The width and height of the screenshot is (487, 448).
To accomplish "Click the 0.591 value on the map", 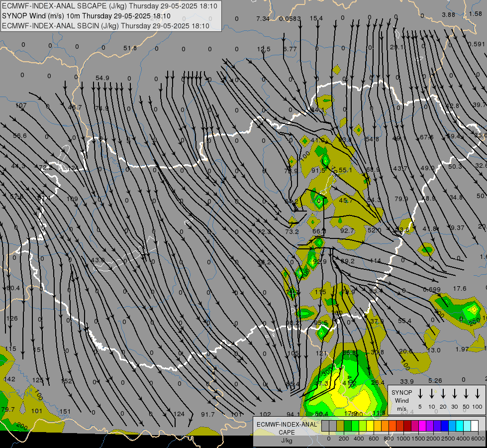I will coord(477,44).
